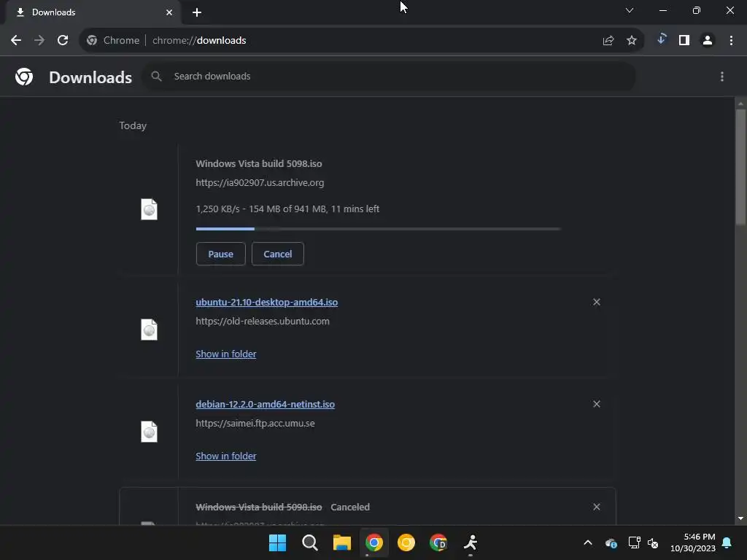Open taskbar Search

pos(309,542)
